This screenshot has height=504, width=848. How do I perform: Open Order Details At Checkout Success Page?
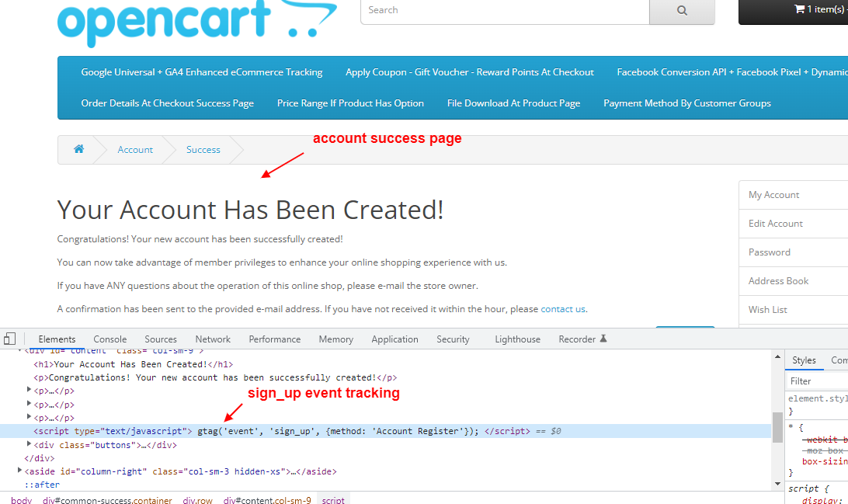click(x=167, y=103)
